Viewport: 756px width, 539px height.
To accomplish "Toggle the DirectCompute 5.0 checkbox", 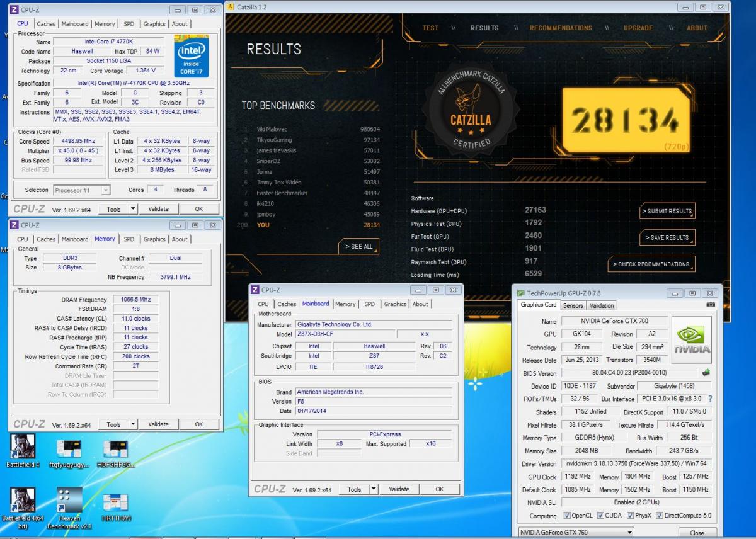I will point(659,516).
